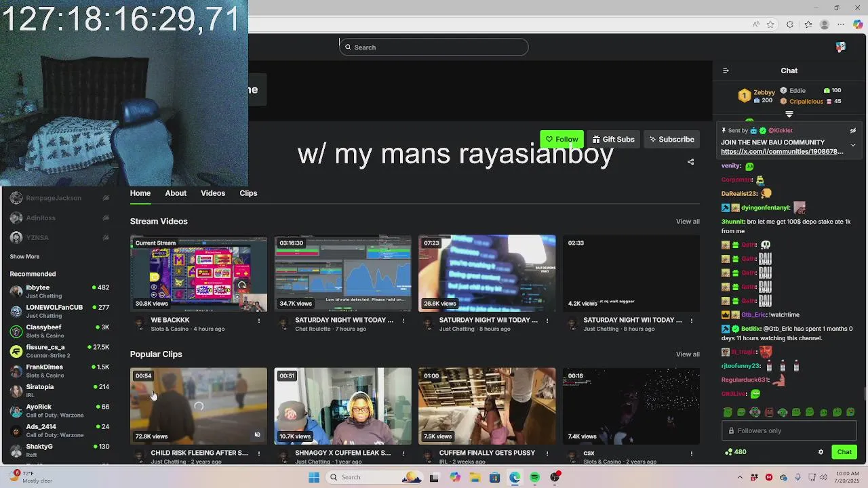Click FrankDimes channel avatar
The width and height of the screenshot is (868, 488).
click(x=16, y=371)
